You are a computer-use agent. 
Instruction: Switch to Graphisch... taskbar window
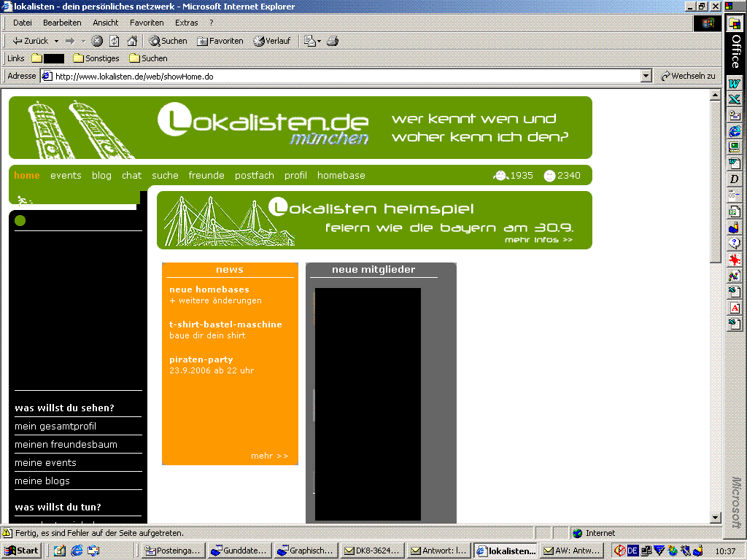coord(306,551)
